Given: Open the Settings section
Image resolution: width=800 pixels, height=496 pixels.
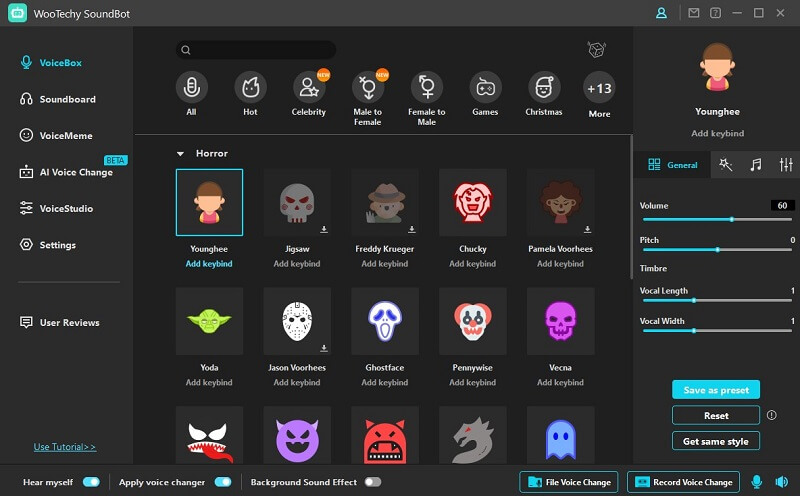Looking at the screenshot, I should pos(47,245).
